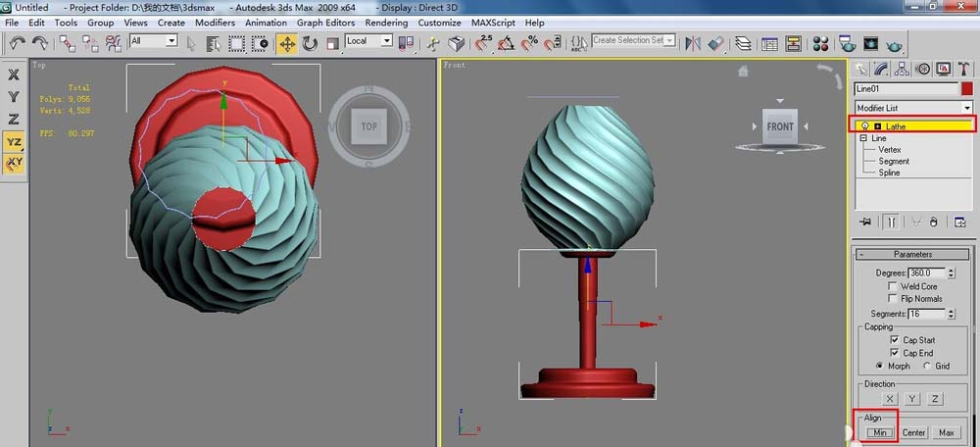Toggle the Angle Snap icon
This screenshot has height=447, width=980.
pos(507,43)
